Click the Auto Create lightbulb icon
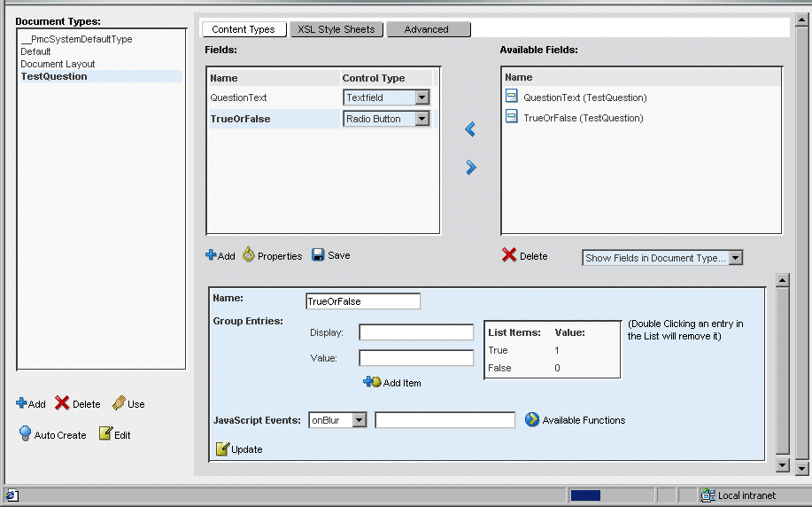This screenshot has height=507, width=812. [26, 434]
